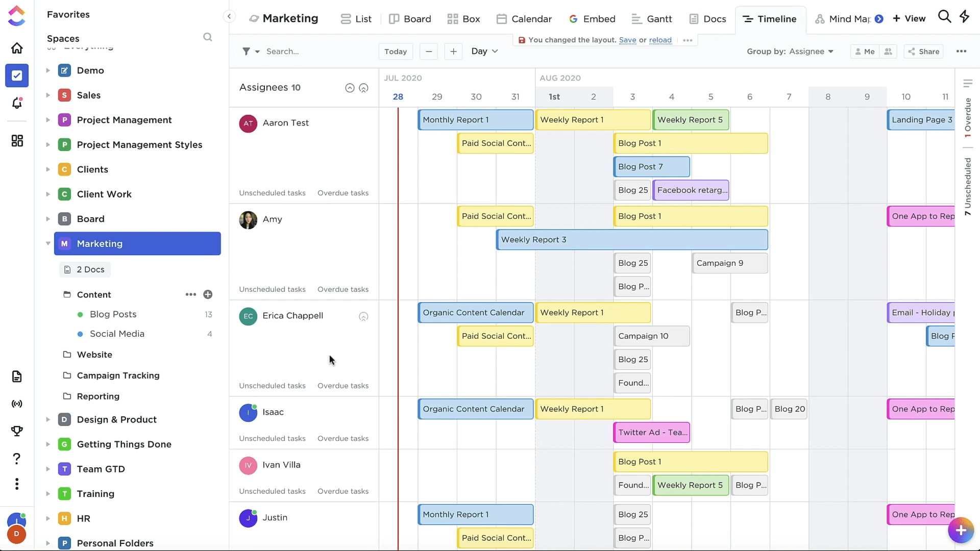
Task: Expand the Design & Product space
Action: (48, 419)
